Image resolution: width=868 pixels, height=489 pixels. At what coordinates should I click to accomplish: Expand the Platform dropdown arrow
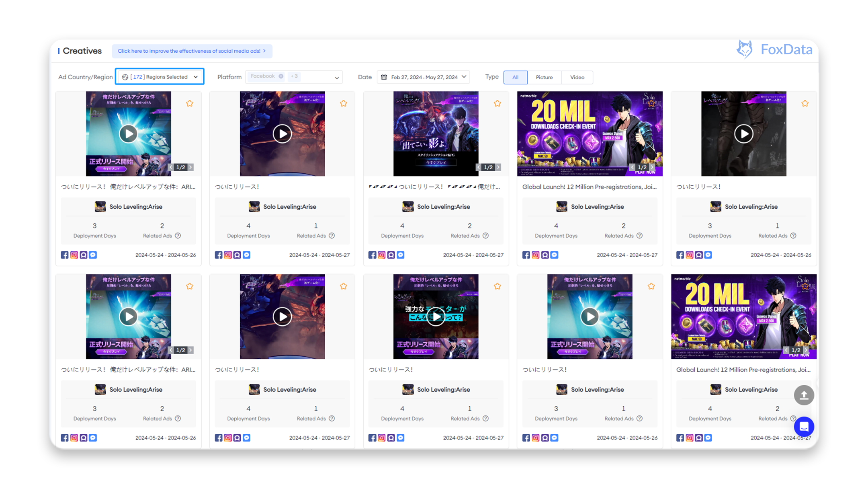[x=337, y=78]
